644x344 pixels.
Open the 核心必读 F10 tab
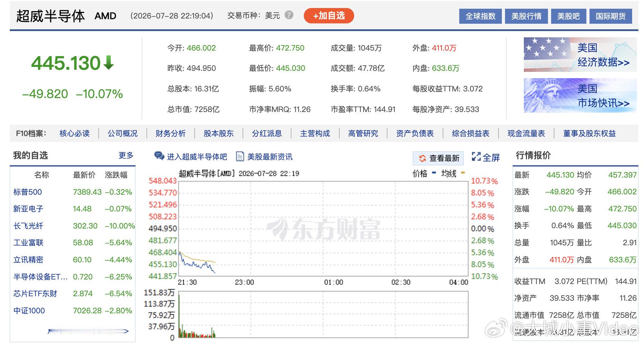point(74,133)
